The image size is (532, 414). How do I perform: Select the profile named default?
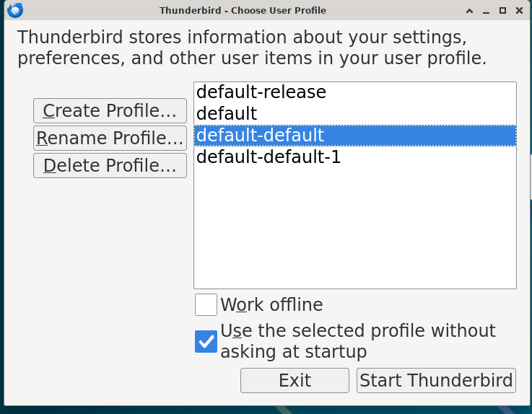coord(227,114)
